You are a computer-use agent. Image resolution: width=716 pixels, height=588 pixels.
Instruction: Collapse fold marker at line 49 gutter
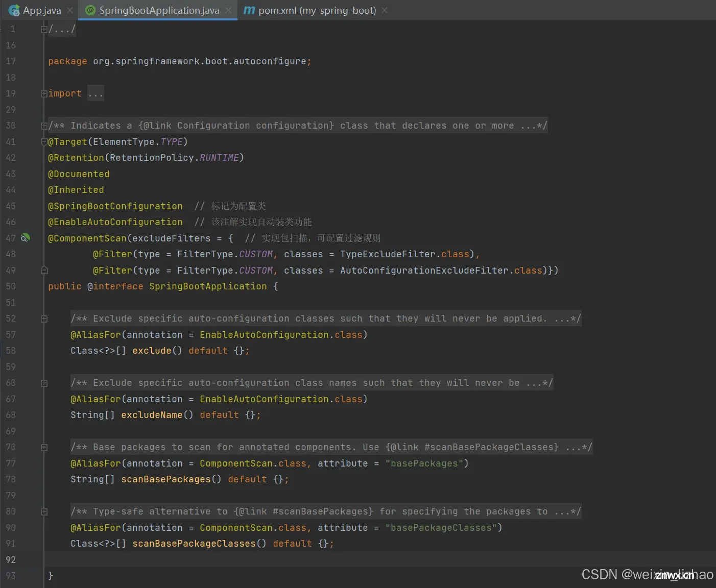[44, 270]
